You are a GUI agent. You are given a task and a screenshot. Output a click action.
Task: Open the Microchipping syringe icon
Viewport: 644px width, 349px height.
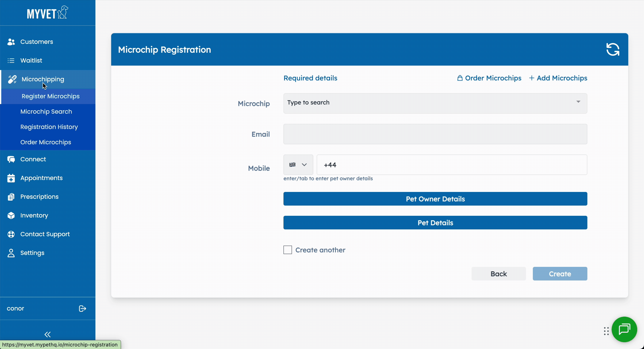pos(12,79)
